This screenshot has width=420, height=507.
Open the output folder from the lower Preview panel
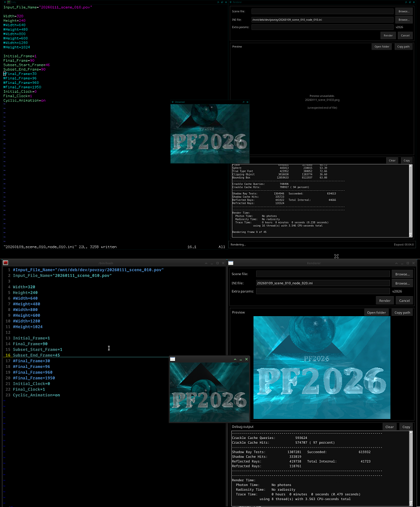(x=376, y=313)
